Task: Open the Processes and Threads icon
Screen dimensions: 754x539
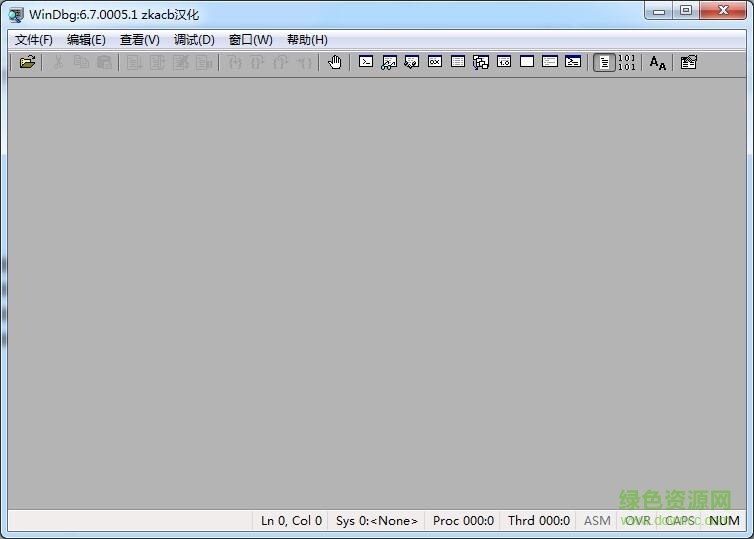Action: (x=550, y=62)
